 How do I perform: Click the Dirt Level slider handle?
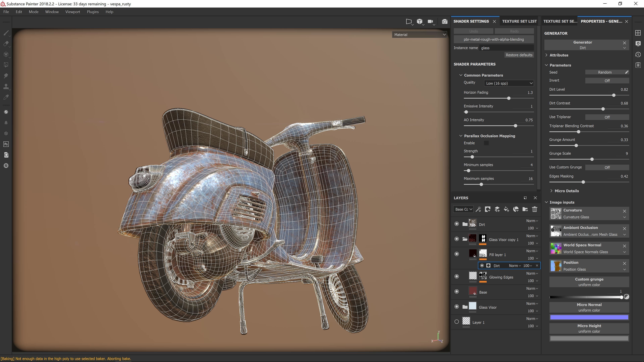[613, 95]
